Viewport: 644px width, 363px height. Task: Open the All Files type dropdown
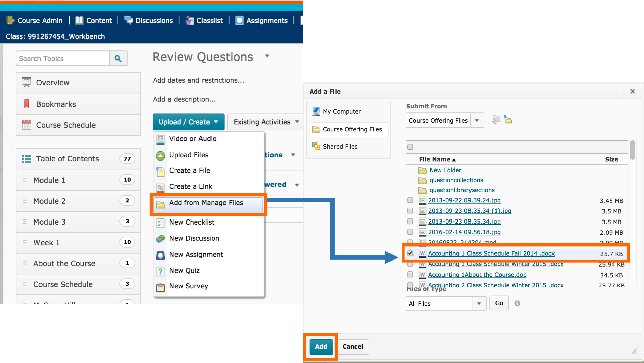446,303
